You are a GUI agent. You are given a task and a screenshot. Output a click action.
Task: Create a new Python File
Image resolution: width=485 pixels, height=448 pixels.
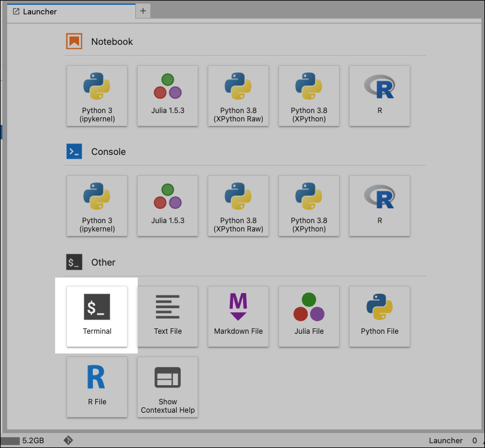pos(379,316)
